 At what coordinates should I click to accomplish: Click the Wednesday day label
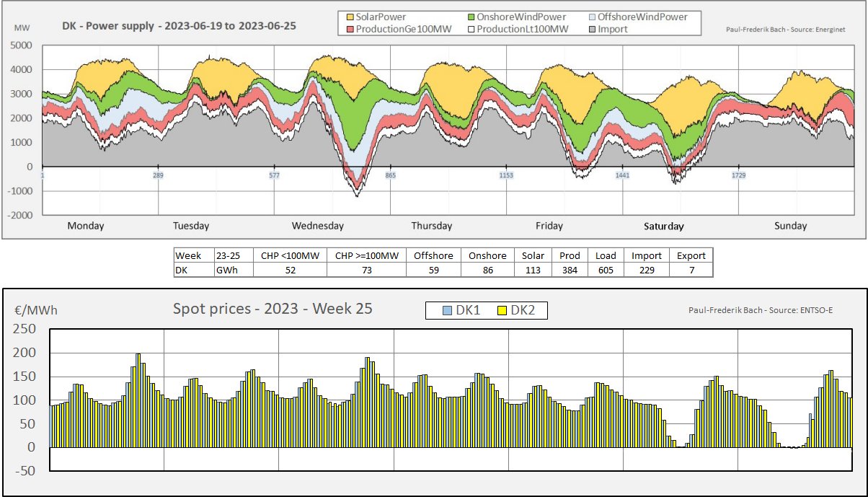317,226
